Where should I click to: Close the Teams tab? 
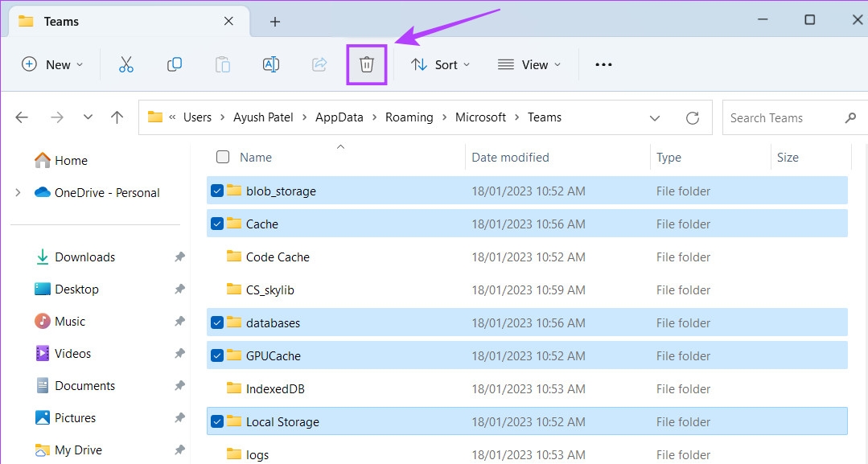point(228,21)
